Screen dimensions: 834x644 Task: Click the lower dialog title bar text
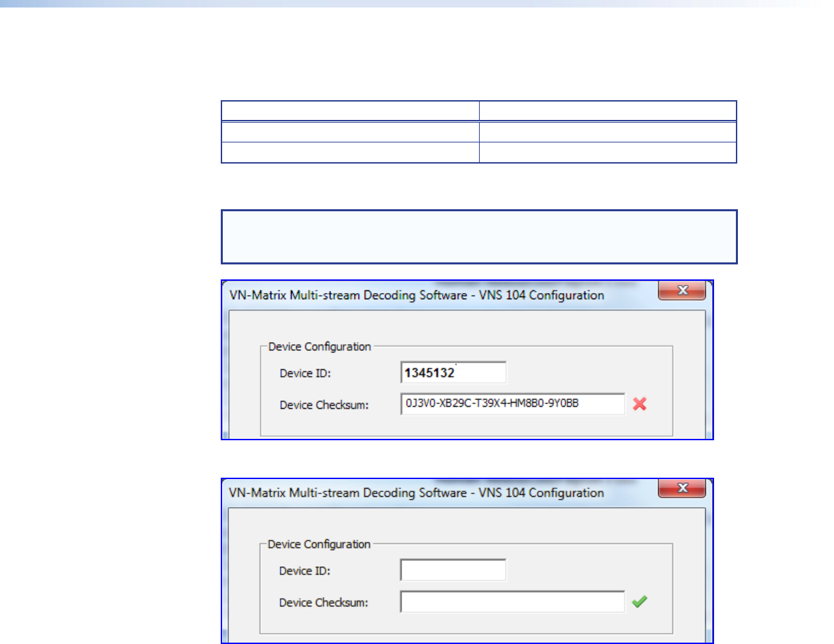416,493
